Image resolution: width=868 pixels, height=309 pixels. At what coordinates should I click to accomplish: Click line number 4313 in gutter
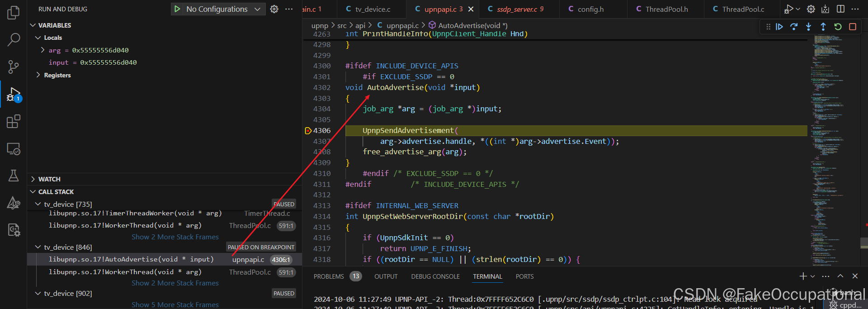click(322, 205)
